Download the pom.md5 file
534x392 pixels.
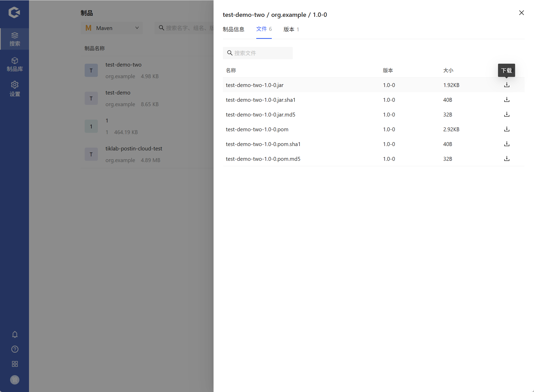point(507,159)
